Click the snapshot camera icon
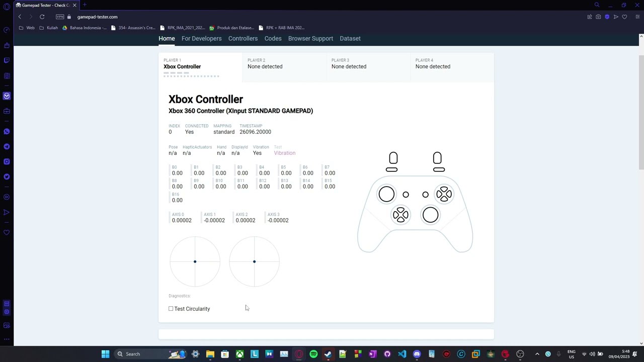Viewport: 644px width, 362px height. pyautogui.click(x=598, y=17)
